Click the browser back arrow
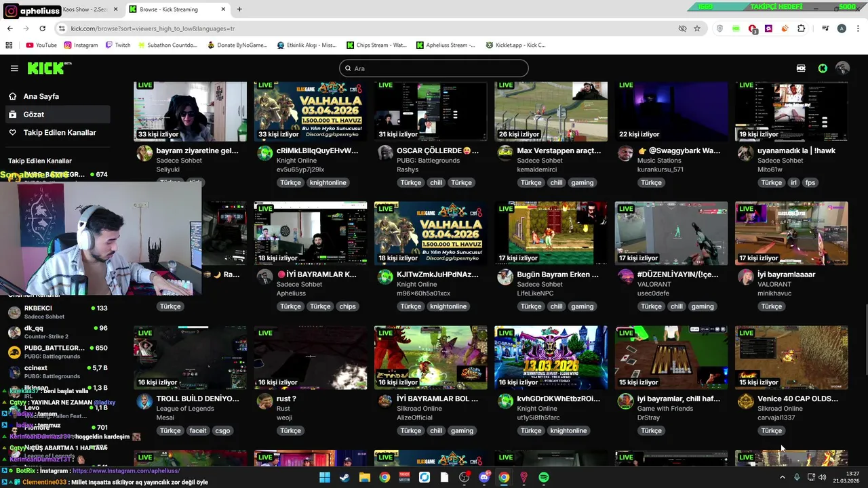The width and height of the screenshot is (868, 488). pos(9,28)
